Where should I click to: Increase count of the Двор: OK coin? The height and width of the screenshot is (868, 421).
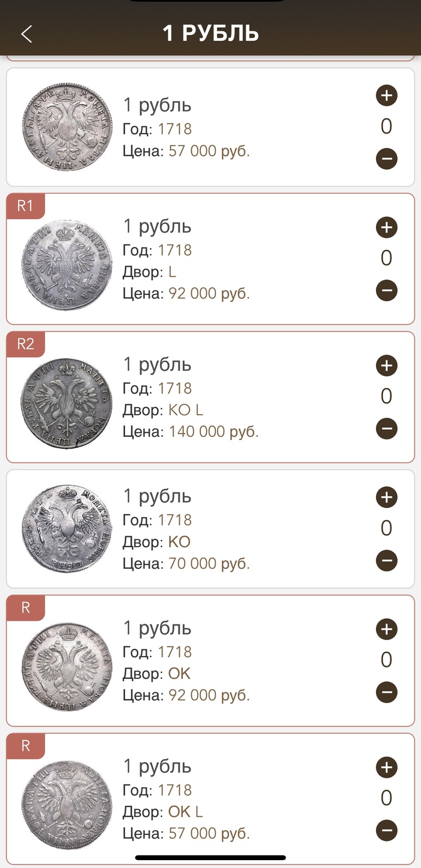coord(386,630)
